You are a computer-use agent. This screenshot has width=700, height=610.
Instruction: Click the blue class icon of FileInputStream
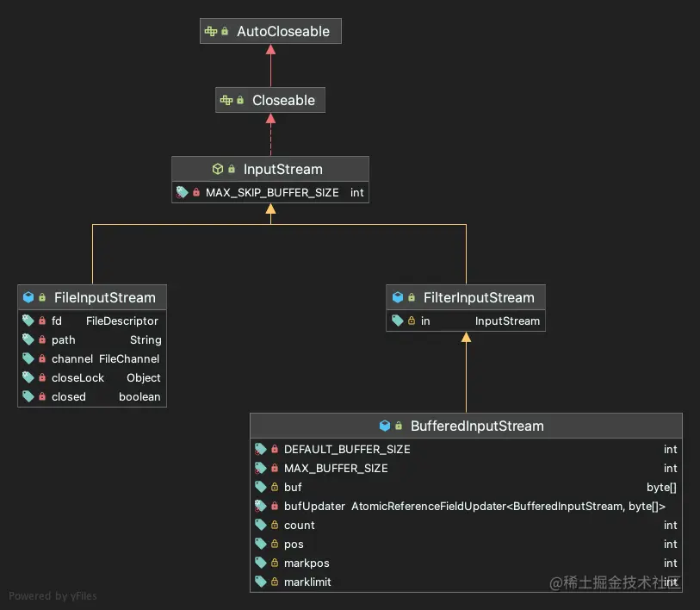click(29, 297)
